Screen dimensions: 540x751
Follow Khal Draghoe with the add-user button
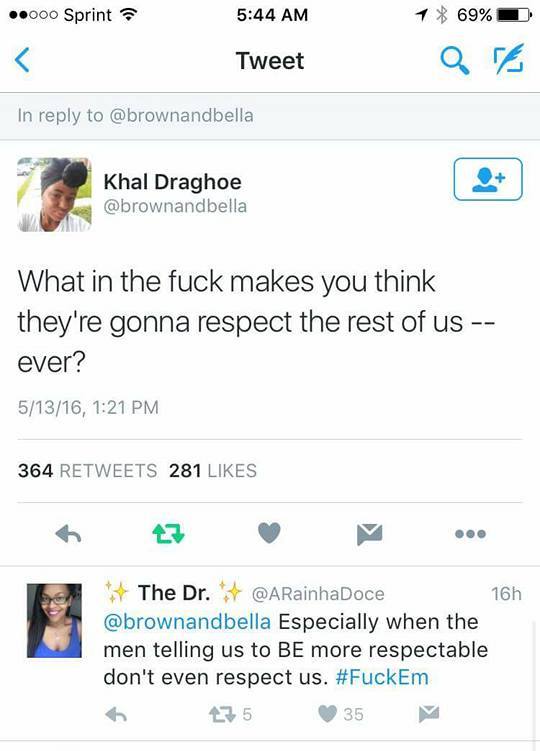click(x=488, y=179)
